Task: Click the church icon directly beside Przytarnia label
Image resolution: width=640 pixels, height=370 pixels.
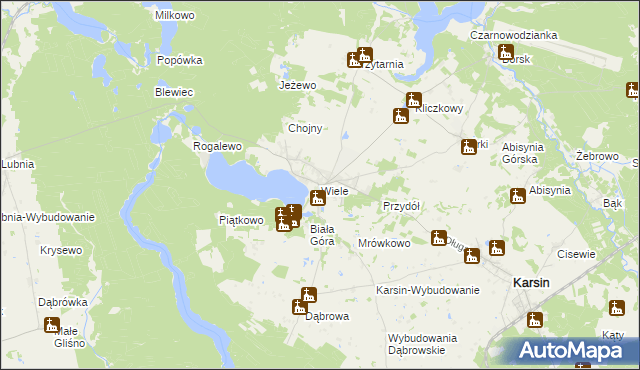Action: pos(364,55)
